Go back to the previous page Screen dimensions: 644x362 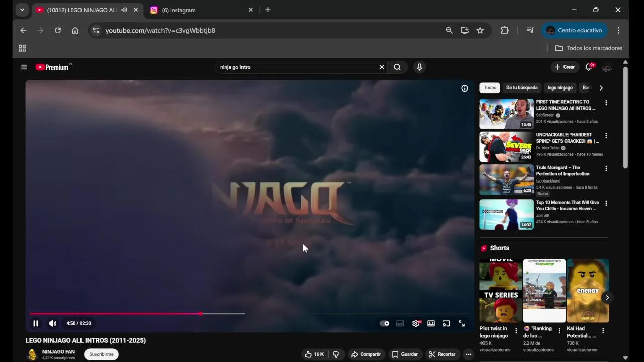(23, 30)
